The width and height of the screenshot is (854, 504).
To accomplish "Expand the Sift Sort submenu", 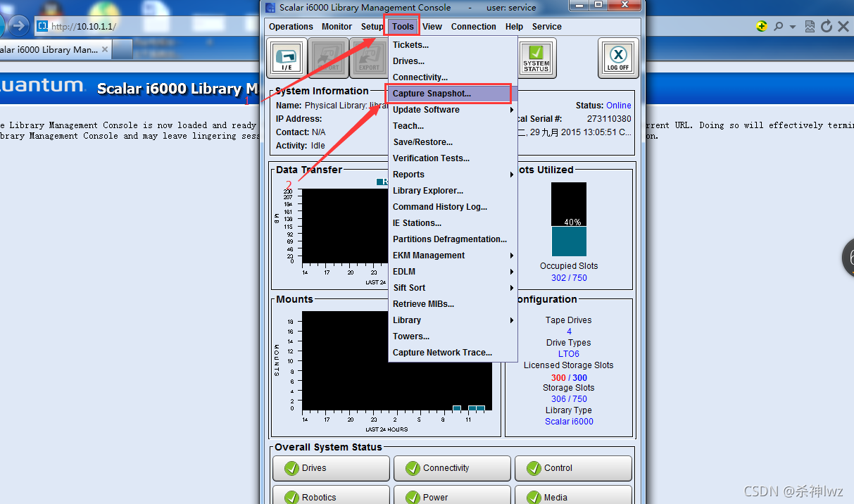I will click(453, 288).
